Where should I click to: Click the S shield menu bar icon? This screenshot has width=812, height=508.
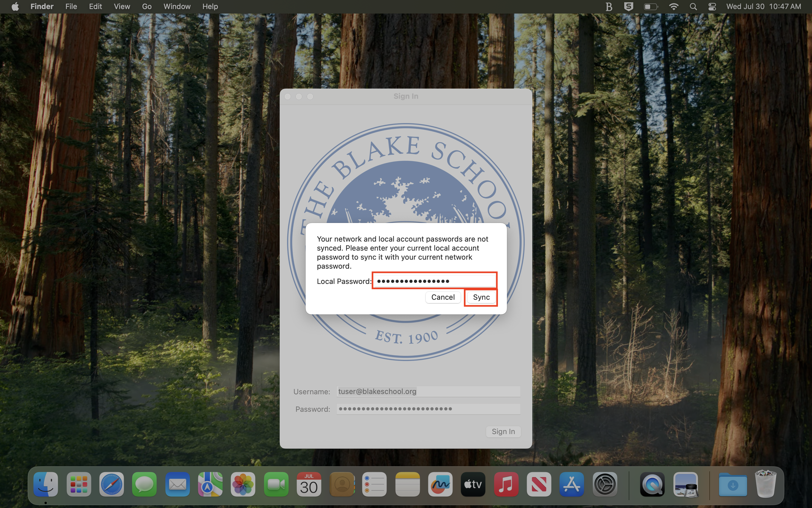[x=628, y=6]
